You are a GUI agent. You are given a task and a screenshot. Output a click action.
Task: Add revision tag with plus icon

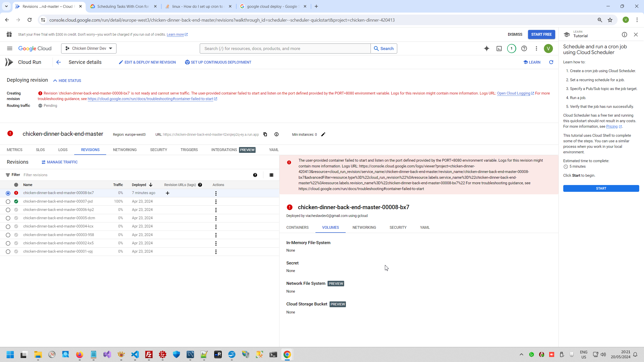(168, 193)
